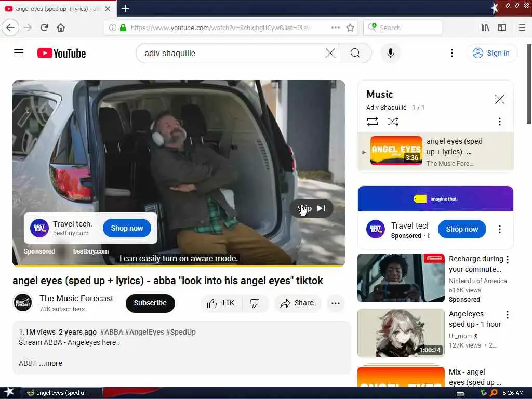Click the Share button
The width and height of the screenshot is (532, 399).
(297, 303)
